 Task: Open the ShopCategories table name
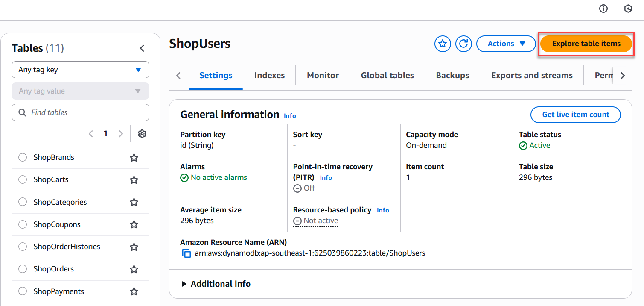pyautogui.click(x=60, y=202)
